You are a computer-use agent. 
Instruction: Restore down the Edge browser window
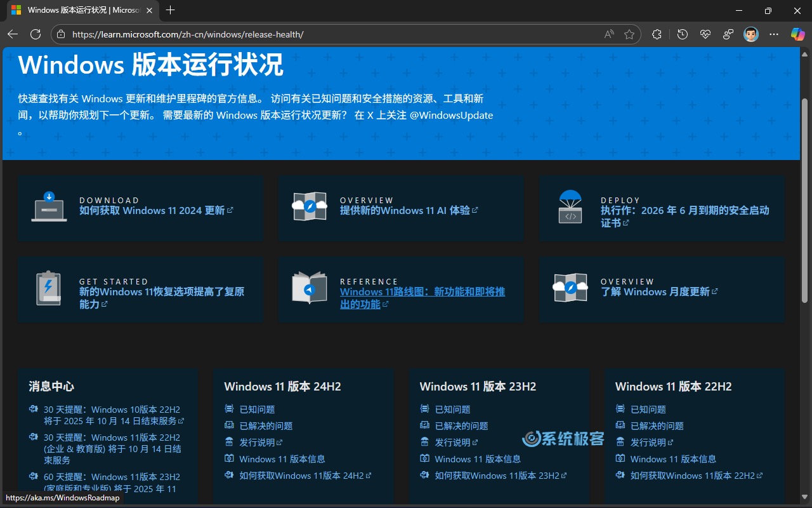[768, 10]
